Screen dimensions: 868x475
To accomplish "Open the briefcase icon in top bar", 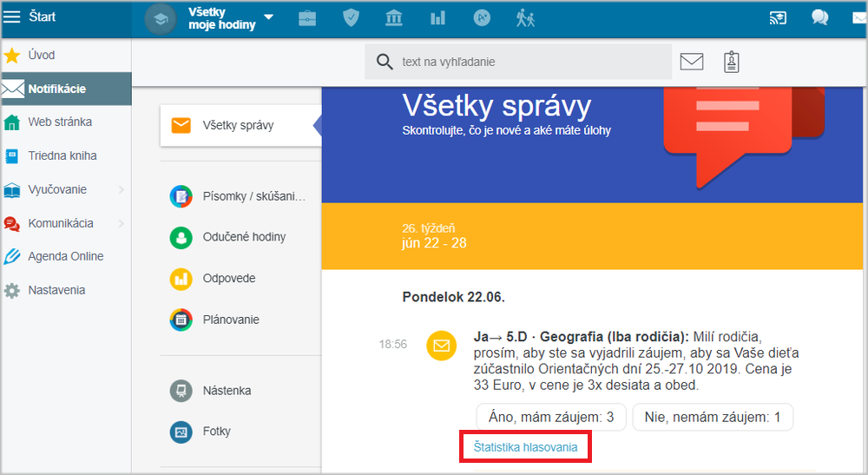I will [x=307, y=18].
